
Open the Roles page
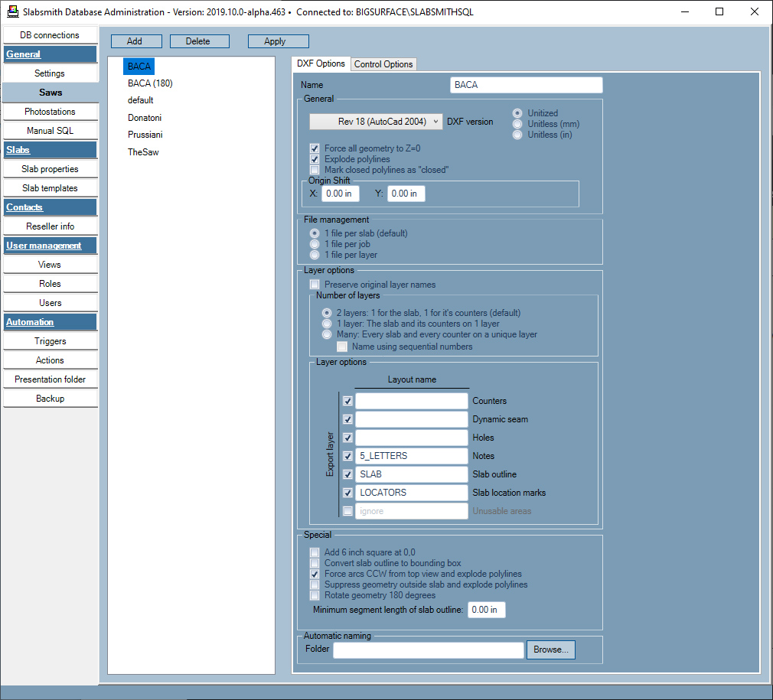coord(50,284)
